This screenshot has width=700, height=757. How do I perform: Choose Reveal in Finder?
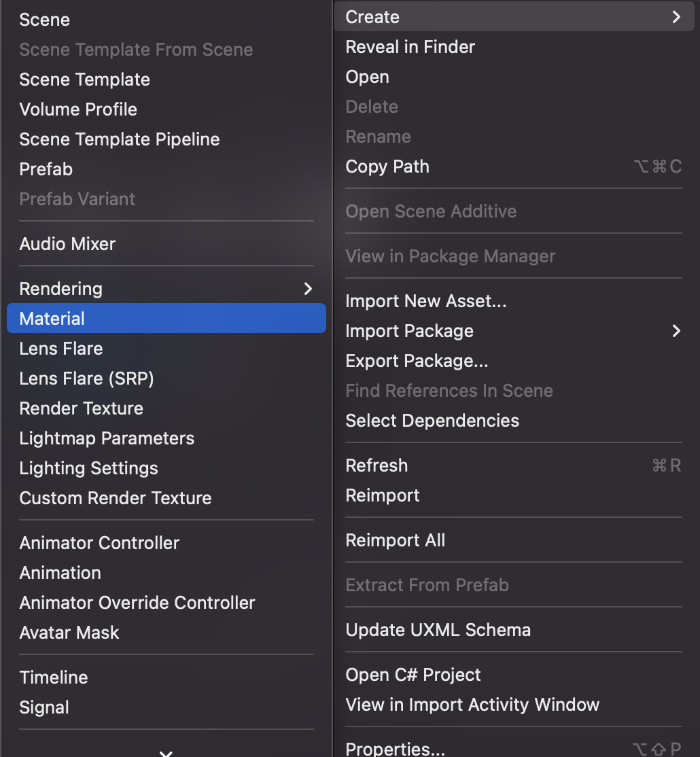tap(410, 47)
